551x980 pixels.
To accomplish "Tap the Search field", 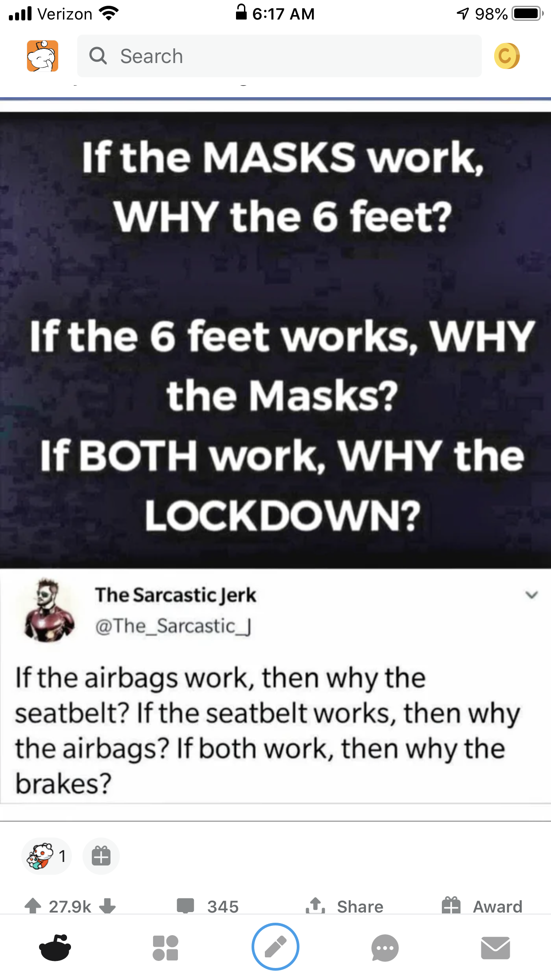I will tap(279, 56).
